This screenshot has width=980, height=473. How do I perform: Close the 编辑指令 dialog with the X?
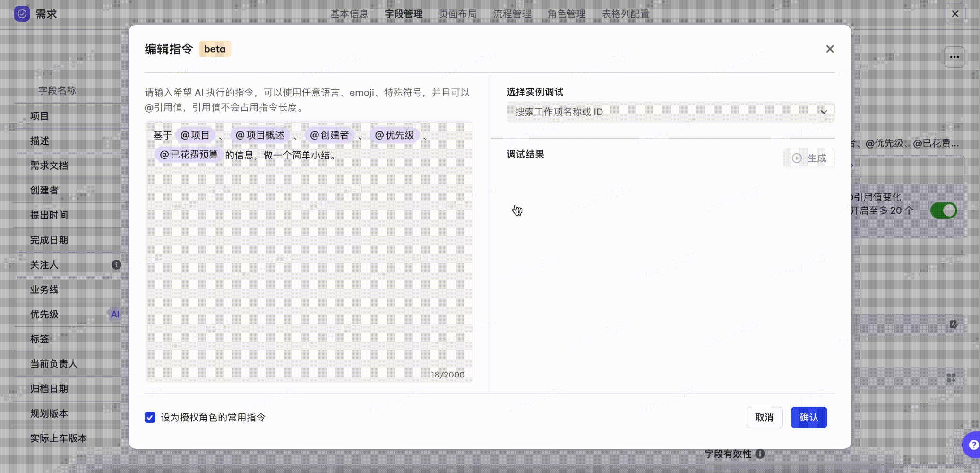click(x=830, y=49)
